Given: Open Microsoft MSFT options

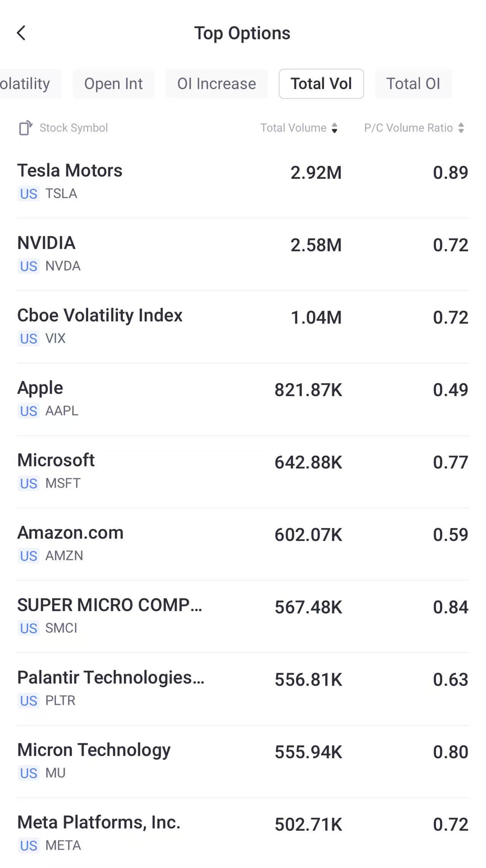Looking at the screenshot, I should [242, 471].
